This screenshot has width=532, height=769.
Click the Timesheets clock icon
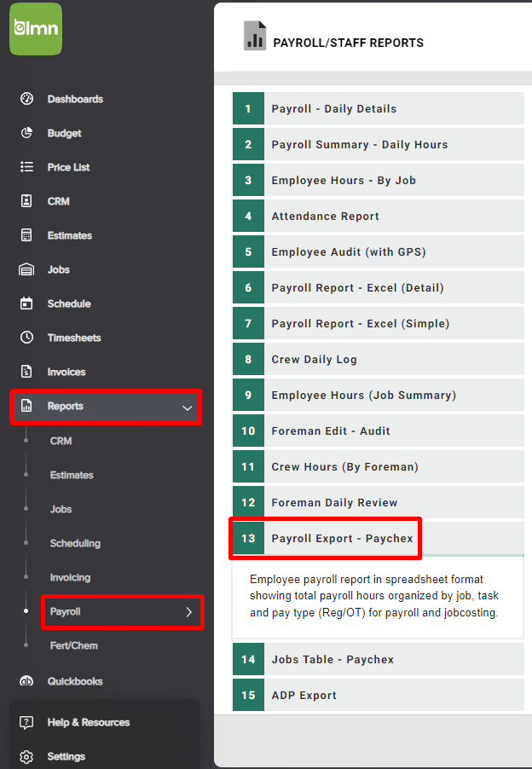click(26, 338)
